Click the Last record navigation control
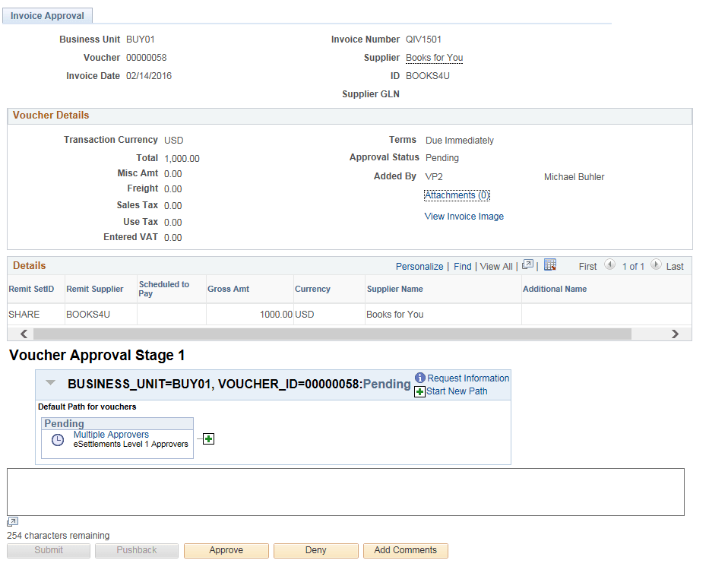The image size is (728, 576). (675, 266)
